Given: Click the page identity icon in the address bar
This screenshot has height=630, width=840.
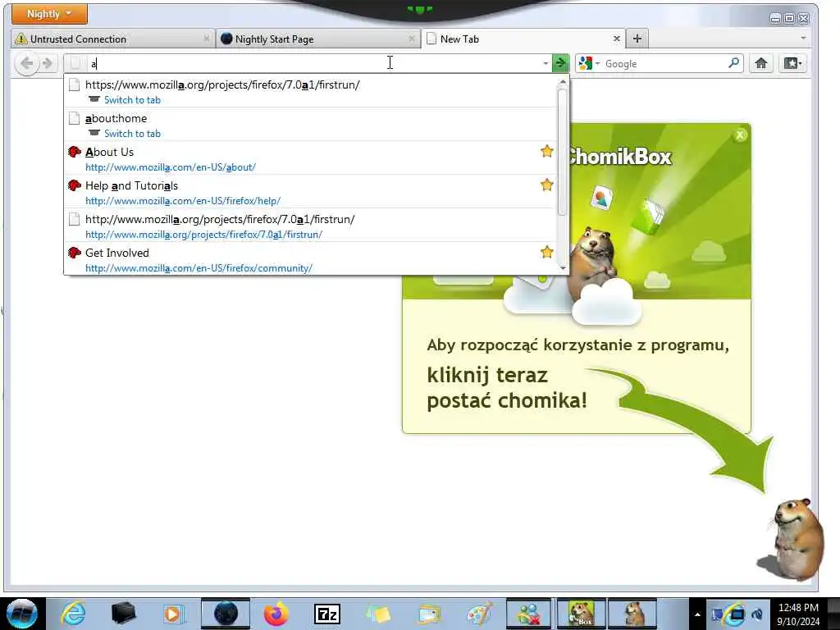Looking at the screenshot, I should click(x=75, y=64).
